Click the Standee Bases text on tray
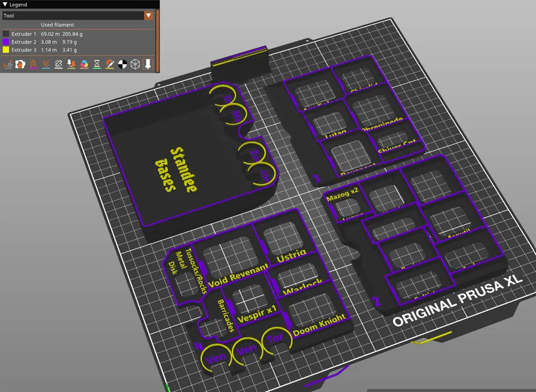The height and width of the screenshot is (392, 536). click(x=176, y=170)
